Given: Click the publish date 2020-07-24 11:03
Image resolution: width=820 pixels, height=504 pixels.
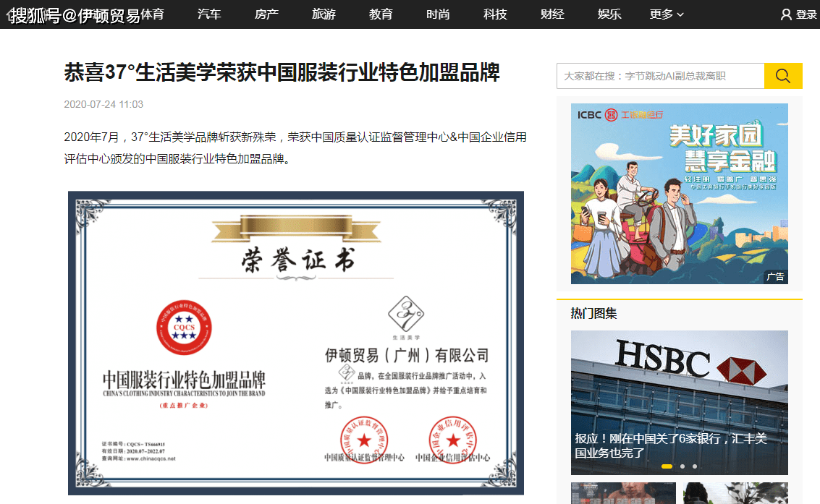Looking at the screenshot, I should point(103,104).
